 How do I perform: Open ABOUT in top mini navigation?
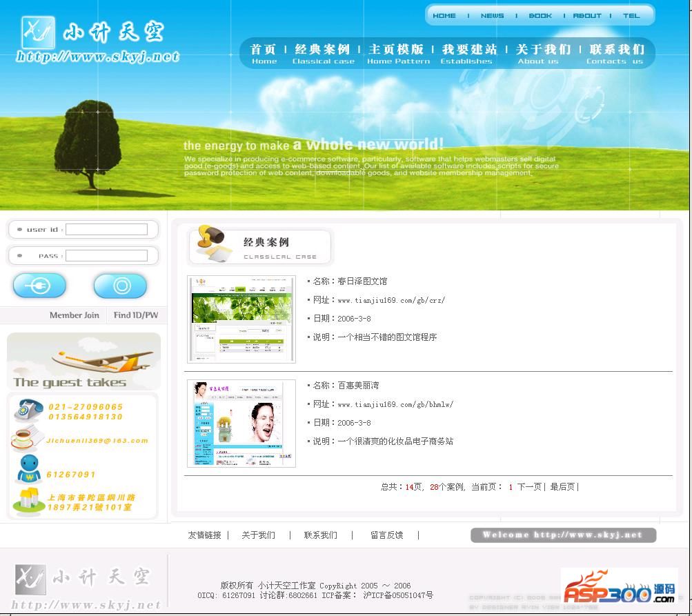[587, 16]
